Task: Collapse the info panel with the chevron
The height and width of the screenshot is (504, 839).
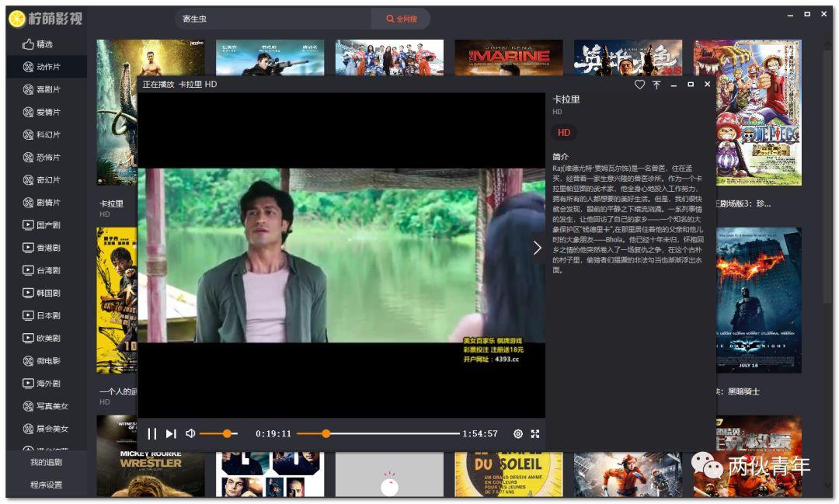Action: click(538, 248)
